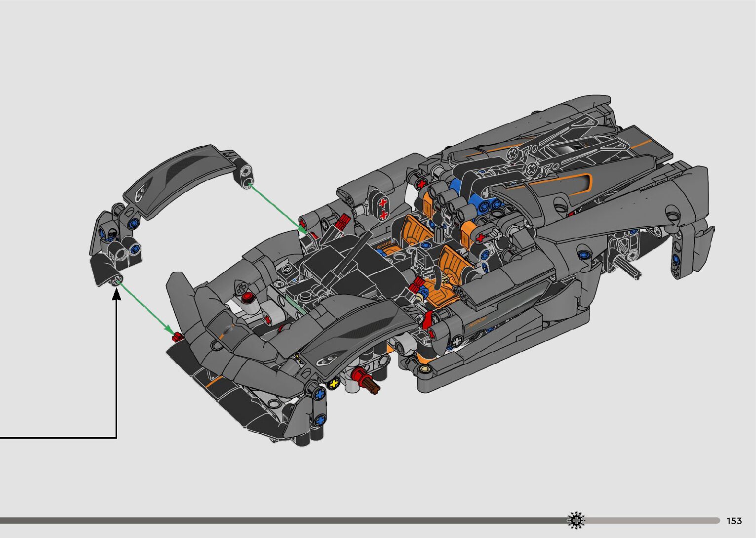Click the yellow cross axle connector
This screenshot has height=538, width=756.
333,384
